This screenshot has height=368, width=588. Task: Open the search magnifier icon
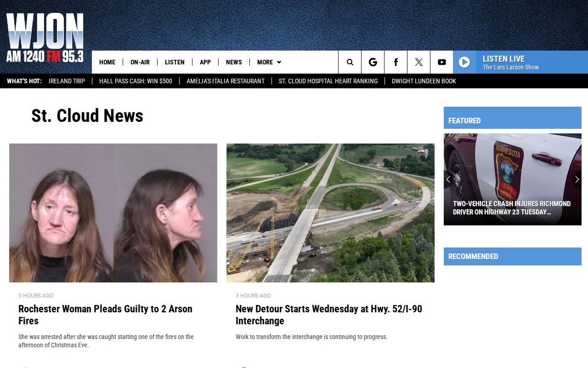tap(350, 62)
